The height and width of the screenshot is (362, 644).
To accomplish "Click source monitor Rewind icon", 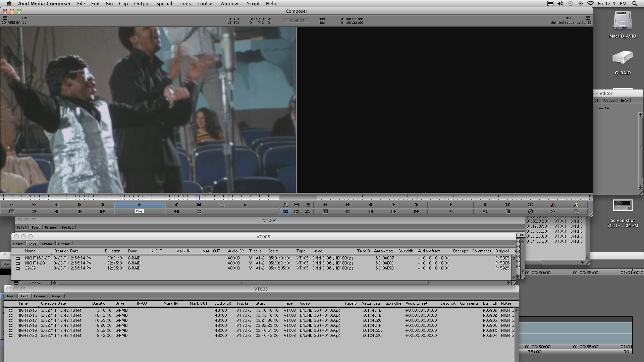I will 11,205.
